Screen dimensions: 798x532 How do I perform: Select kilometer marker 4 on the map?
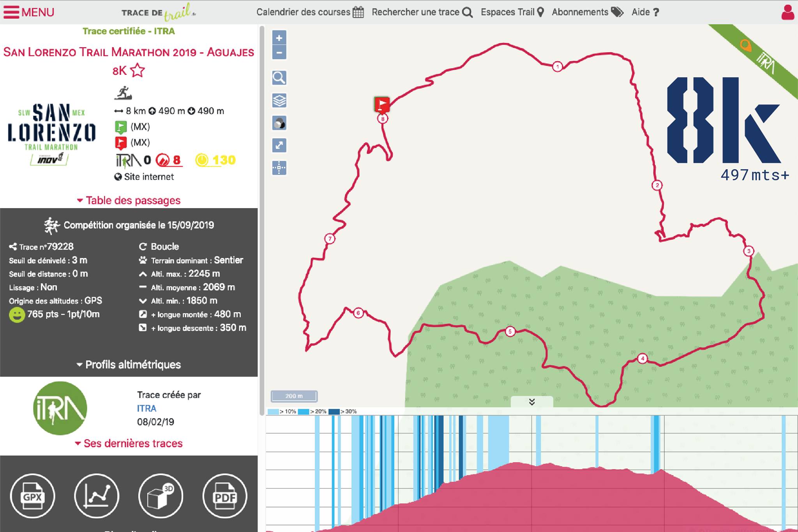tap(642, 359)
